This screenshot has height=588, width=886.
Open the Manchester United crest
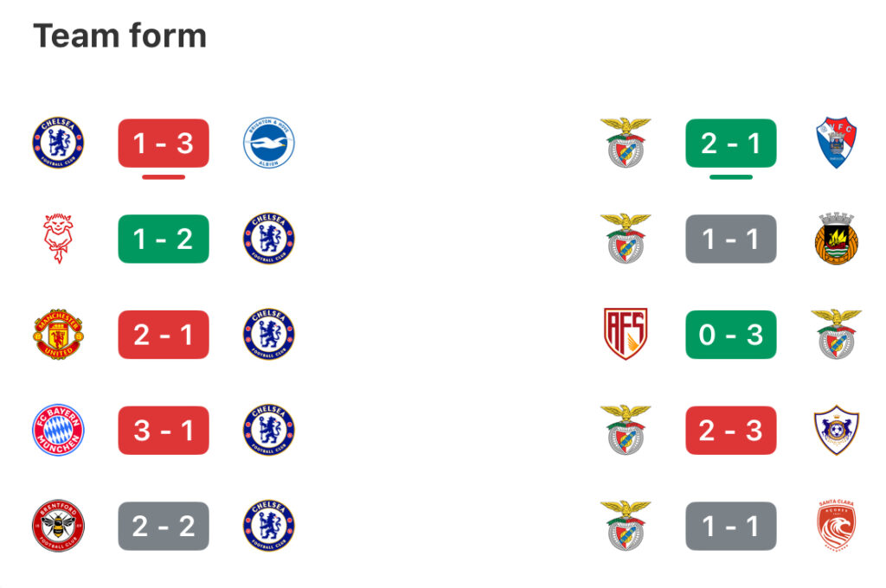[58, 335]
